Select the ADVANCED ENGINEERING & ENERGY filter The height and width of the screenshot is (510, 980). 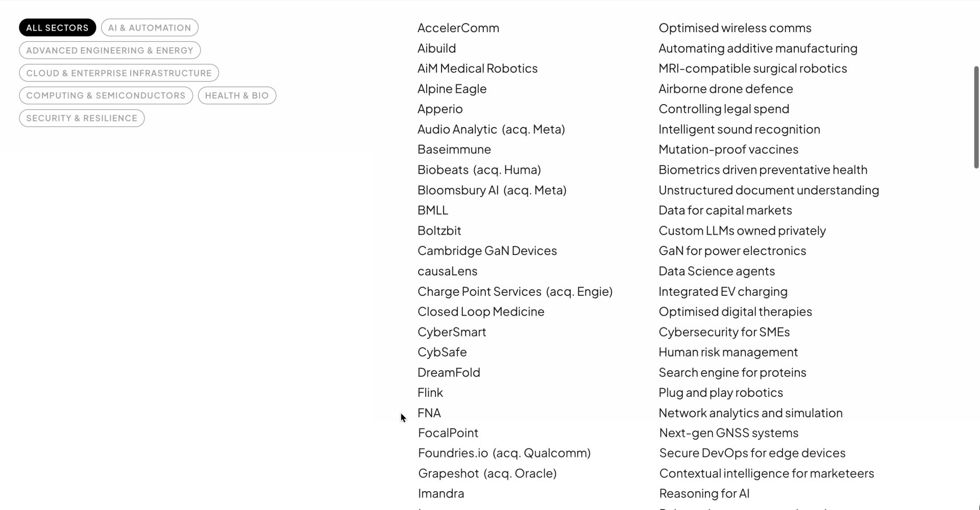tap(109, 50)
